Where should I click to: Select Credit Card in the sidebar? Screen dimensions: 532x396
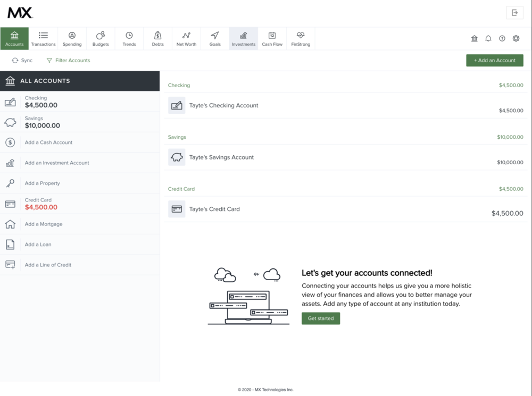80,204
